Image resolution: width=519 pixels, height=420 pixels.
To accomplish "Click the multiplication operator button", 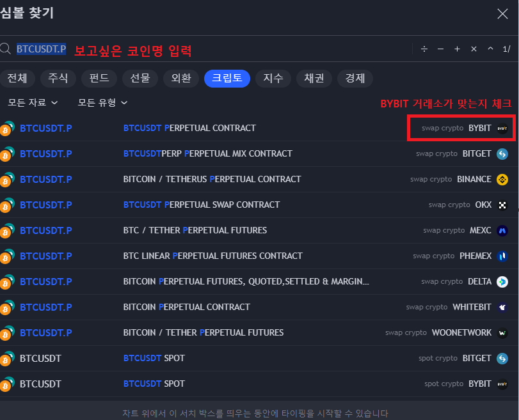I will pos(474,49).
